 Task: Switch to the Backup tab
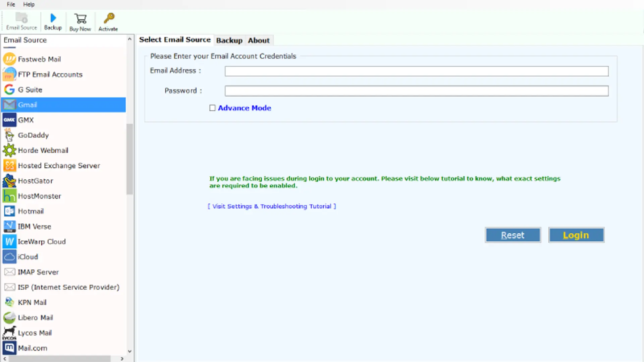(229, 40)
